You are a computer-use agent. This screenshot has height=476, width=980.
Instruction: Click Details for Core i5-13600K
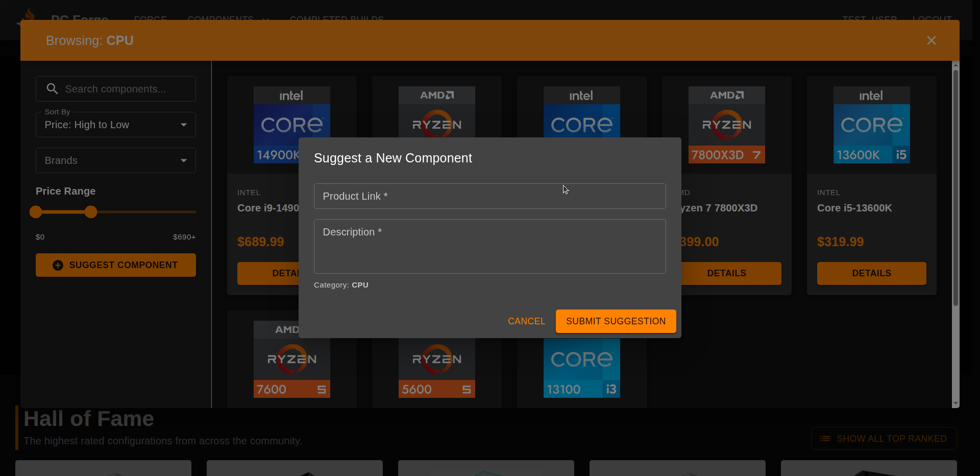871,273
